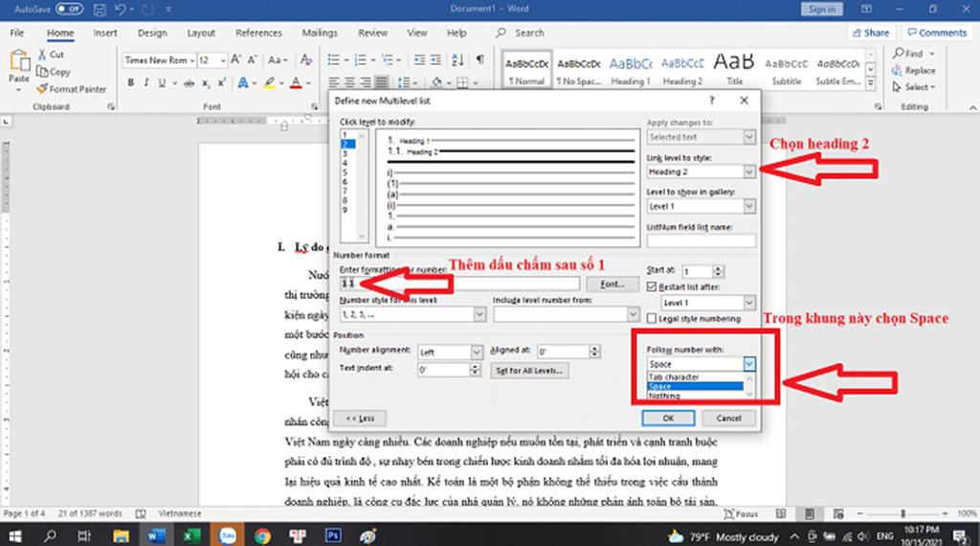Apply text highlight color
Viewport: 980px width, 546px height.
pos(269,83)
